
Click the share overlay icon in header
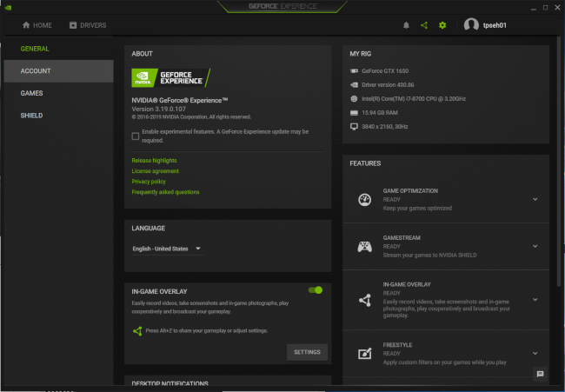(424, 25)
